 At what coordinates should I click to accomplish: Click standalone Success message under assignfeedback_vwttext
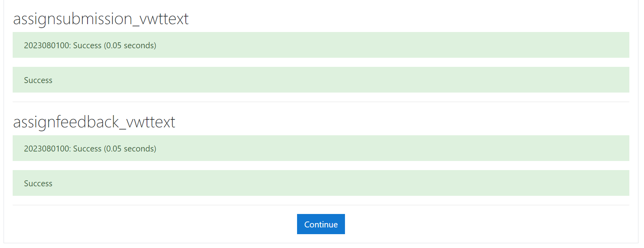[x=38, y=184]
